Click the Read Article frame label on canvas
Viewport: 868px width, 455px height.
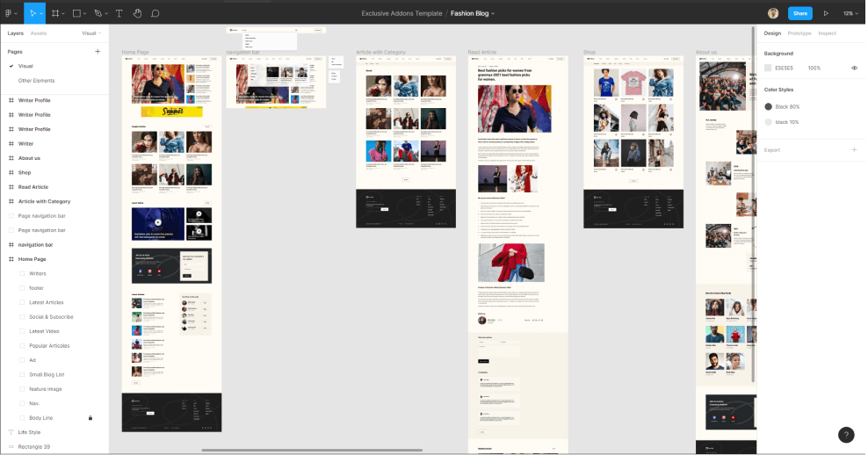(x=481, y=53)
